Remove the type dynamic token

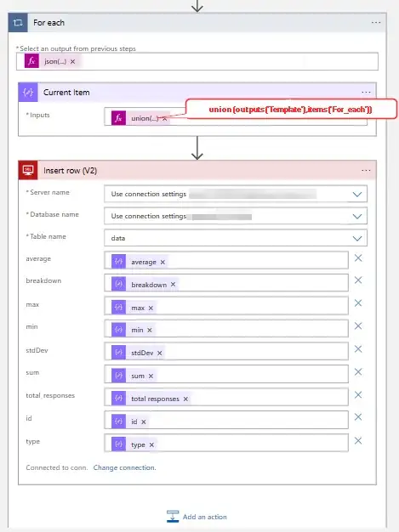click(x=151, y=444)
